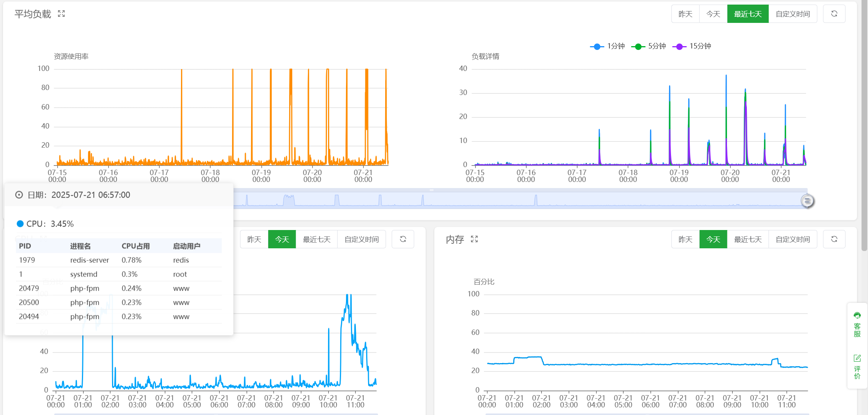Open the 客服 customer service icon
The width and height of the screenshot is (868, 415).
[857, 324]
